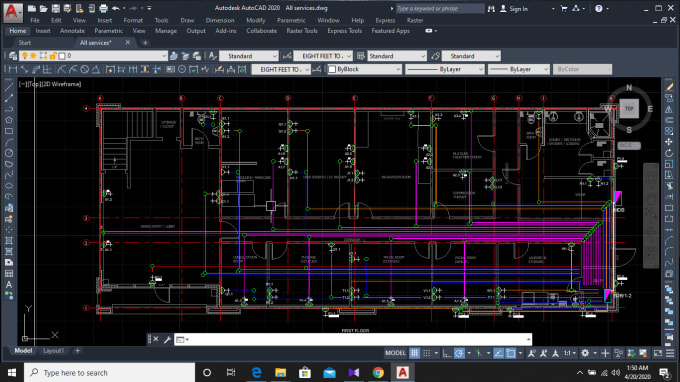Open the Layer Properties manager icon
This screenshot has width=680, height=382.
(13, 56)
